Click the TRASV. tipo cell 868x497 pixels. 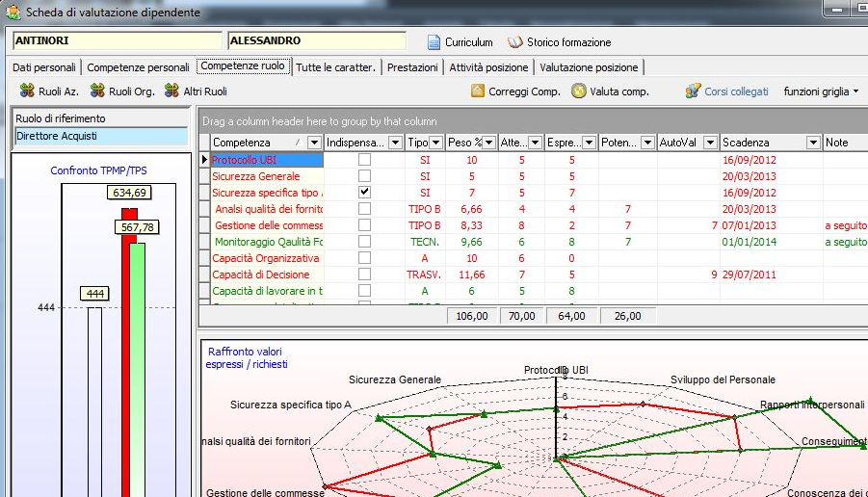click(x=424, y=275)
